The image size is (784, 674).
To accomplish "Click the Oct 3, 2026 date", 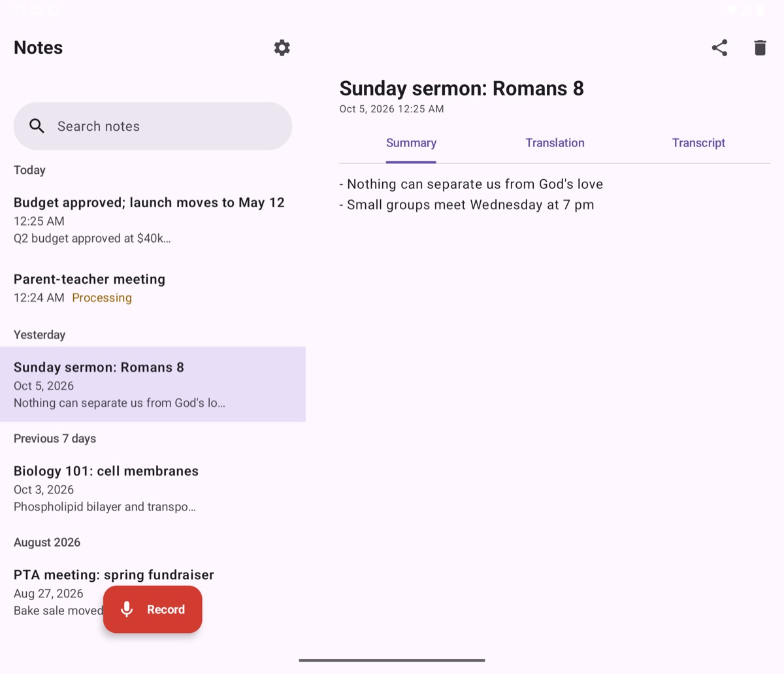I will [44, 490].
